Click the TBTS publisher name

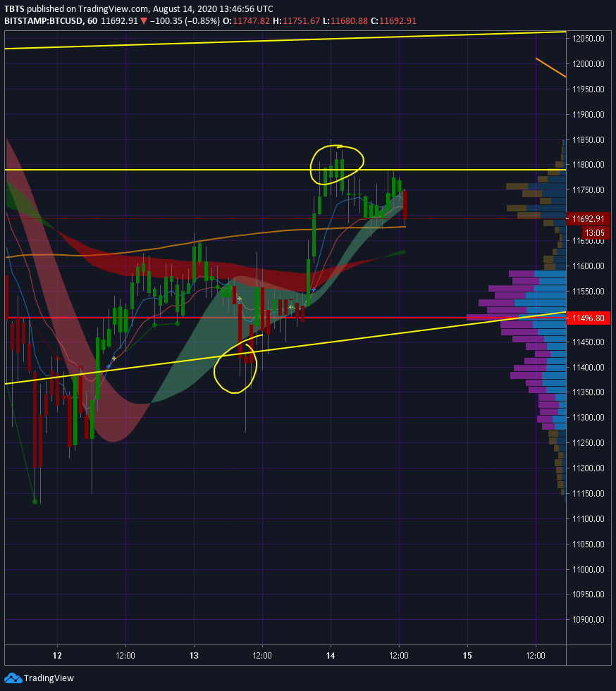(x=14, y=9)
